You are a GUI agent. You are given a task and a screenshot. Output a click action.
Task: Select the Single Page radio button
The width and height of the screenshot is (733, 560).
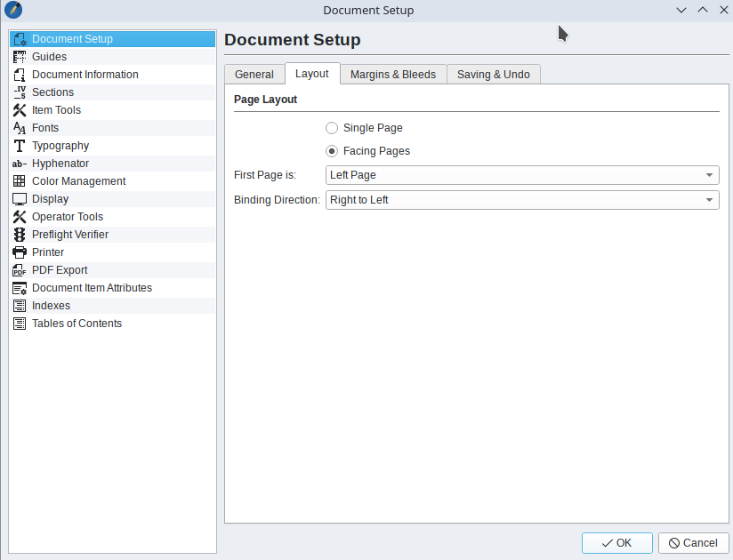pyautogui.click(x=332, y=128)
